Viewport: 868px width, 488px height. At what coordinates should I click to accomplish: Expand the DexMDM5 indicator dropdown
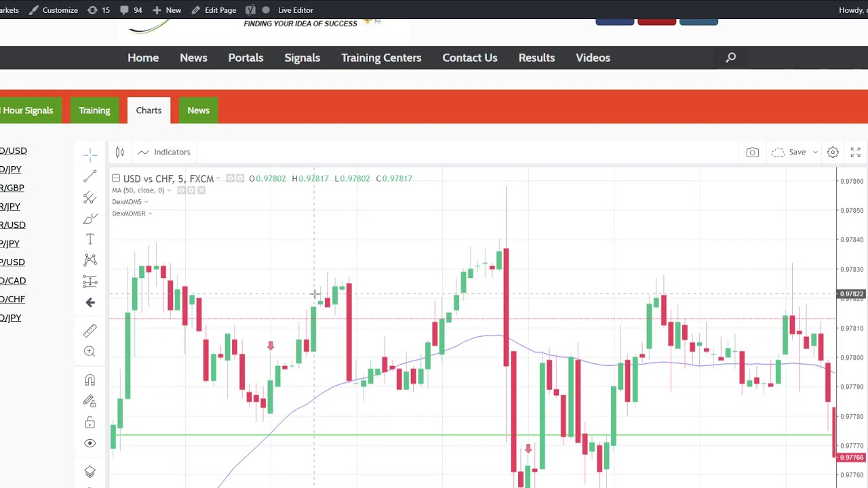pos(146,202)
